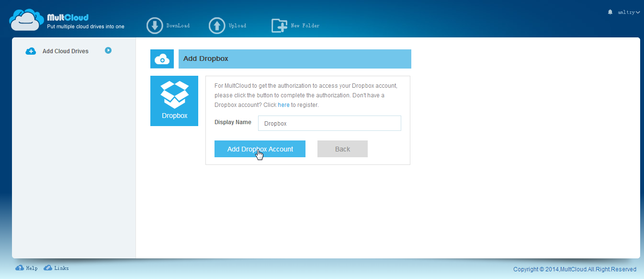Click the Add Cloud Drives cloud-plus icon

click(31, 51)
